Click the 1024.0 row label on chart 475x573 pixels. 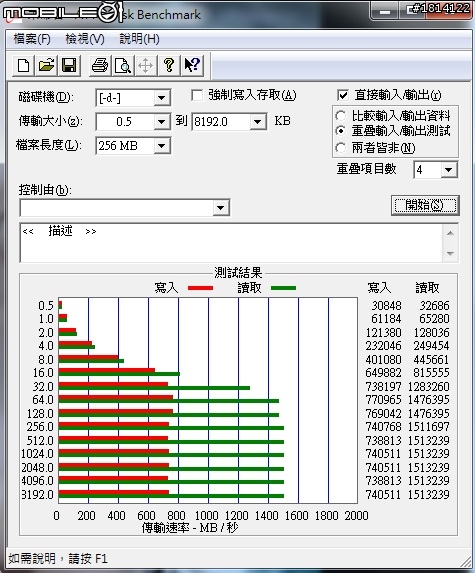[x=37, y=454]
